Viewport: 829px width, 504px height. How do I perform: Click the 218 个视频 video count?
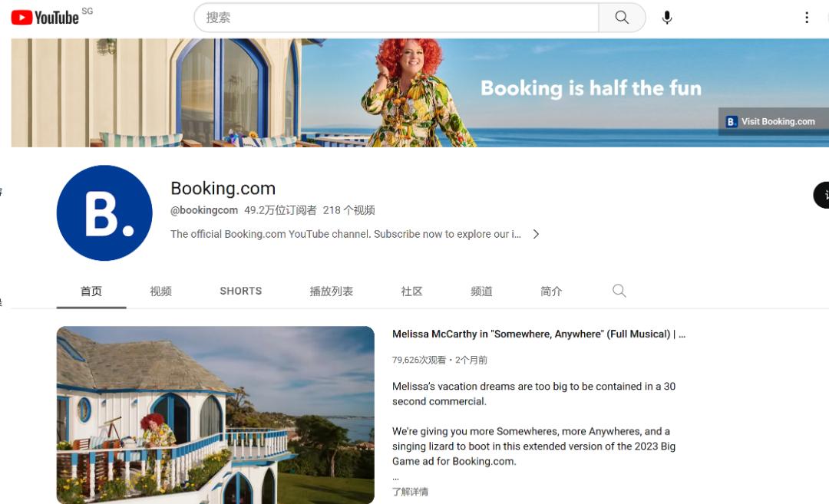click(349, 210)
